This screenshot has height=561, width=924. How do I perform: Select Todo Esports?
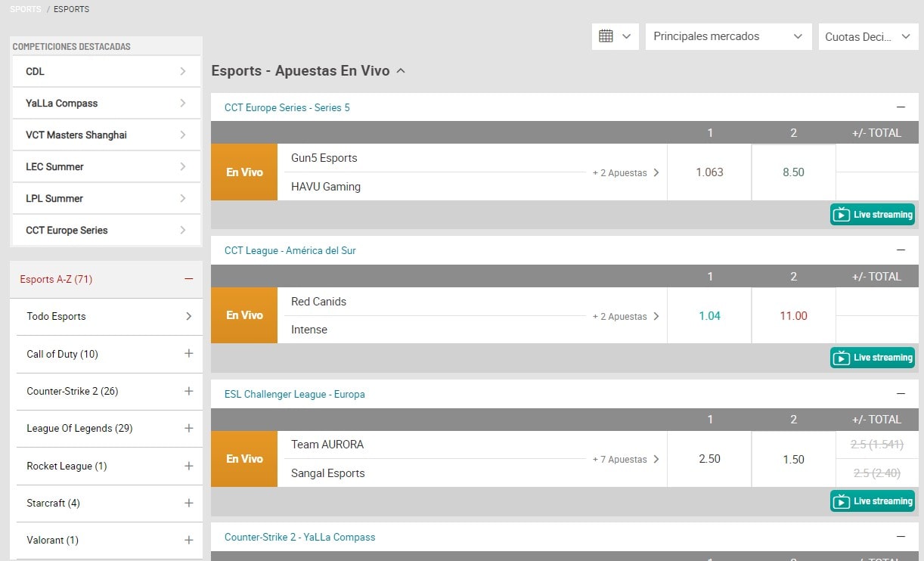click(110, 316)
